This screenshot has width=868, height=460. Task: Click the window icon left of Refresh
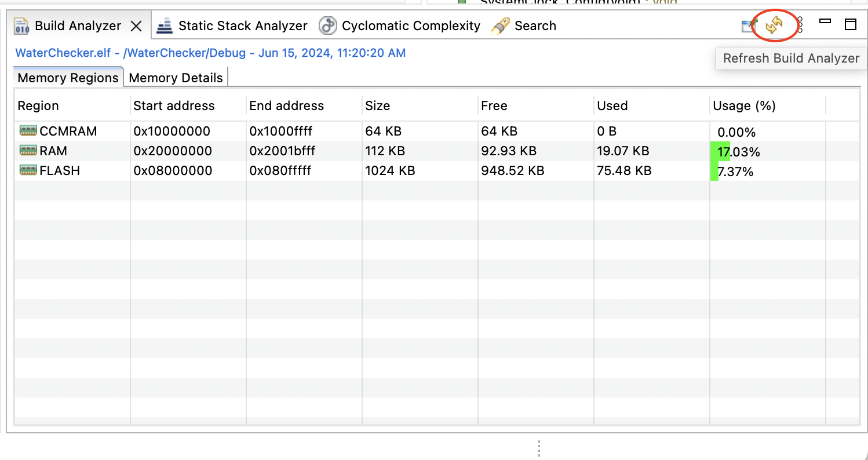pos(749,25)
